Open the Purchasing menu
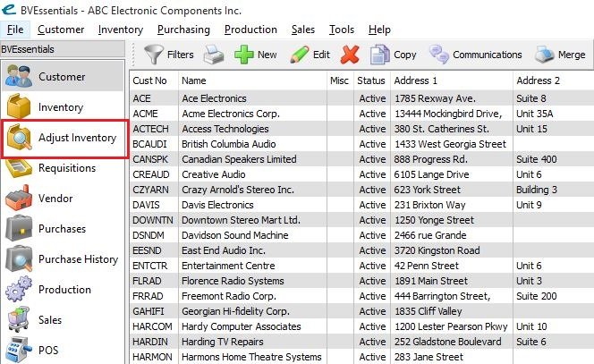Image resolution: width=594 pixels, height=364 pixels. (x=183, y=30)
